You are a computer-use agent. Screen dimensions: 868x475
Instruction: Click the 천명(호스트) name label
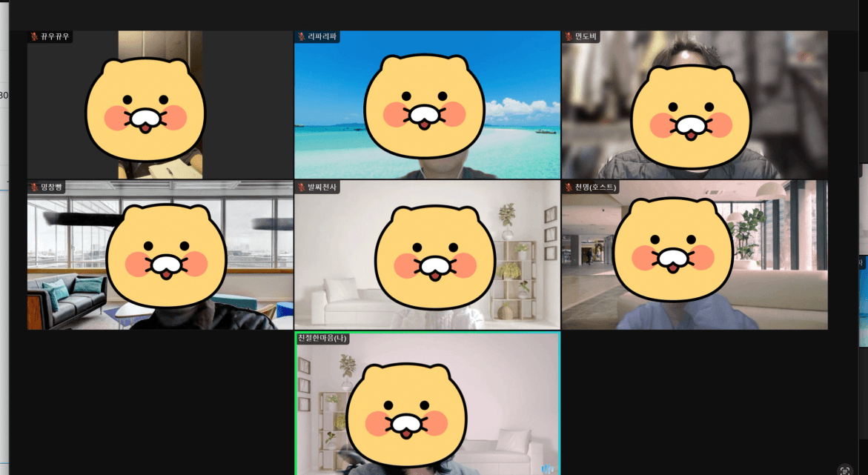coord(594,187)
